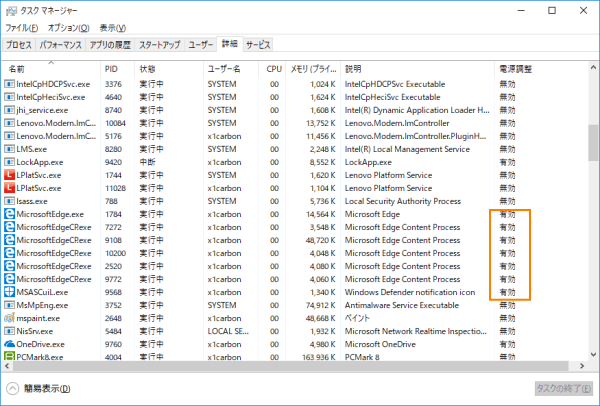This screenshot has height=406, width=600.
Task: Click the MicrosoftEdge.exe process icon
Action: (10, 214)
